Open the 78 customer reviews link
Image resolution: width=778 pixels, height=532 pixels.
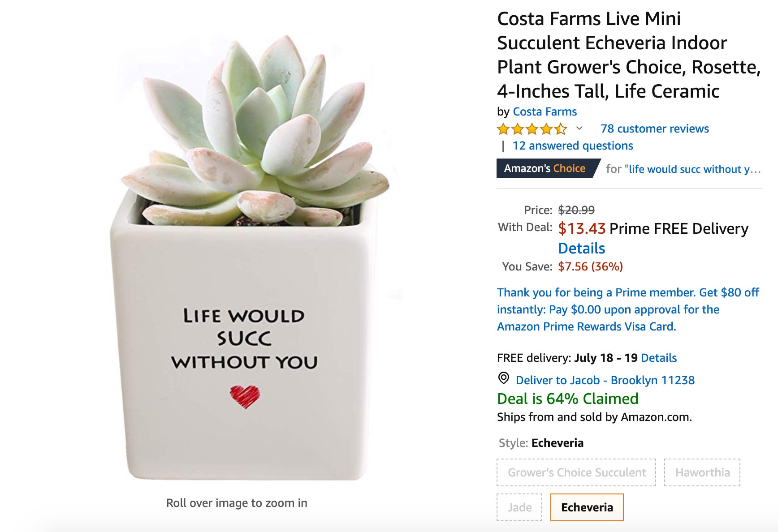[x=654, y=129]
